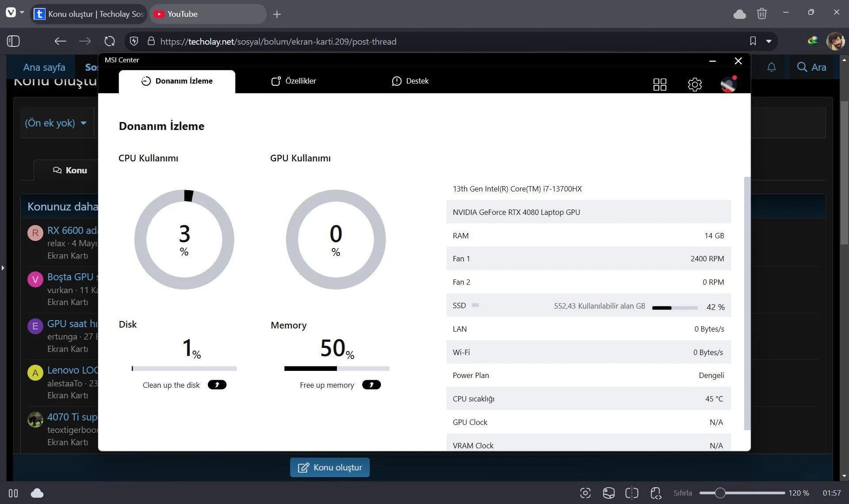Image resolution: width=849 pixels, height=504 pixels.
Task: Open the tracker shield icon in address bar
Action: [x=134, y=41]
